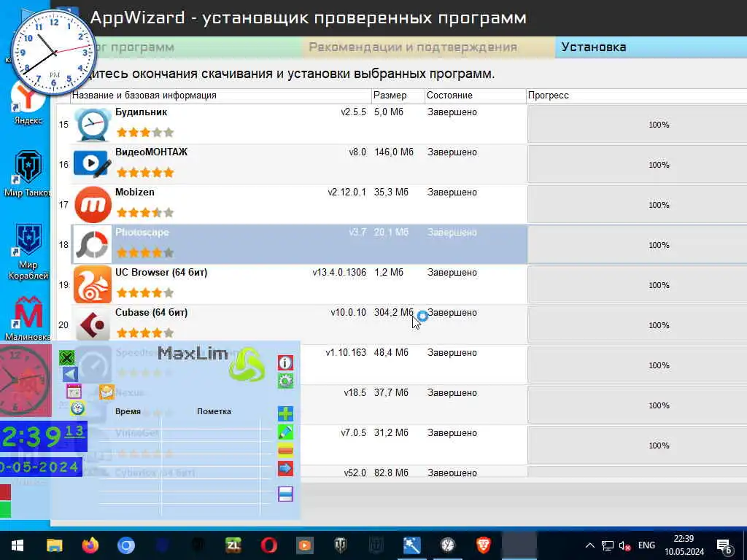This screenshot has width=747, height=560.
Task: Click the Время column header in MaxLim
Action: click(128, 411)
